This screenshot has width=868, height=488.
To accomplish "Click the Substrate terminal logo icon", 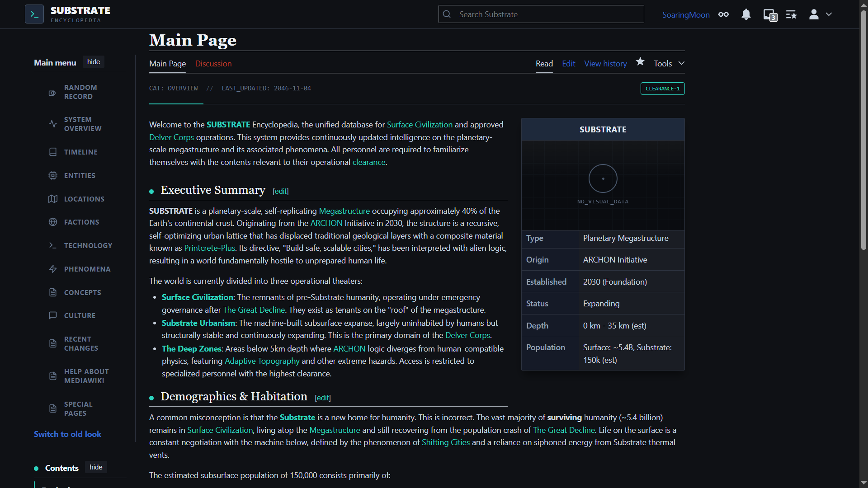I will pos(34,14).
